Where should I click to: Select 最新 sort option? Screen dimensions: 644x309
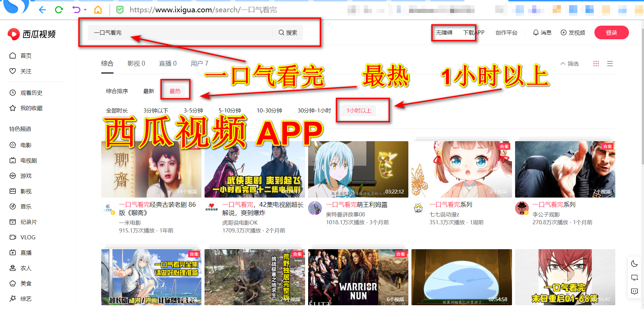pyautogui.click(x=149, y=91)
